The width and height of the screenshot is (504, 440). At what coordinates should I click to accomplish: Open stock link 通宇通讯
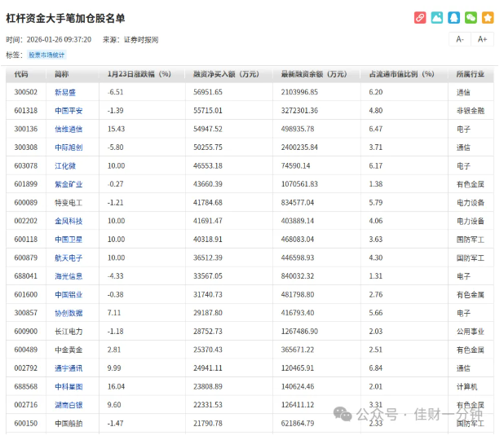pos(69,368)
